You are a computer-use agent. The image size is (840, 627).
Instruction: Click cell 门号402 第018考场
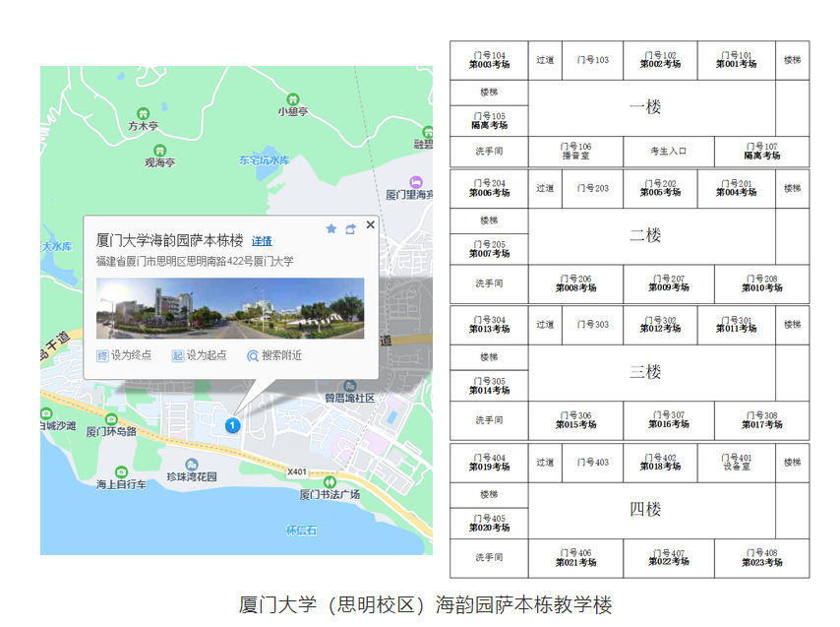tap(661, 463)
